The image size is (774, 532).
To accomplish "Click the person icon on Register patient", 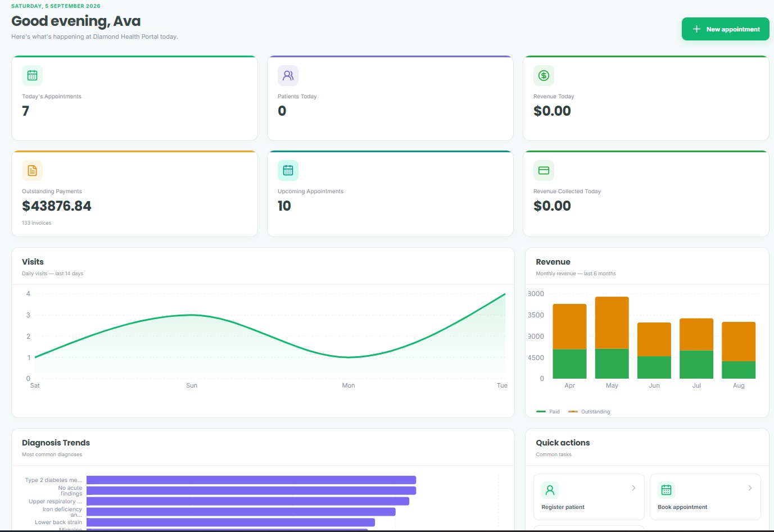I will click(x=550, y=490).
